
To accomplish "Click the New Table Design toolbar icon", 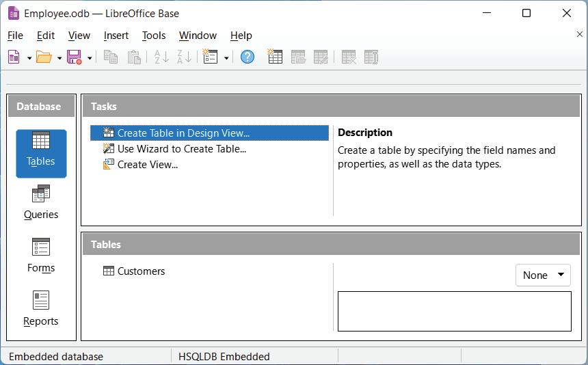I will 275,57.
